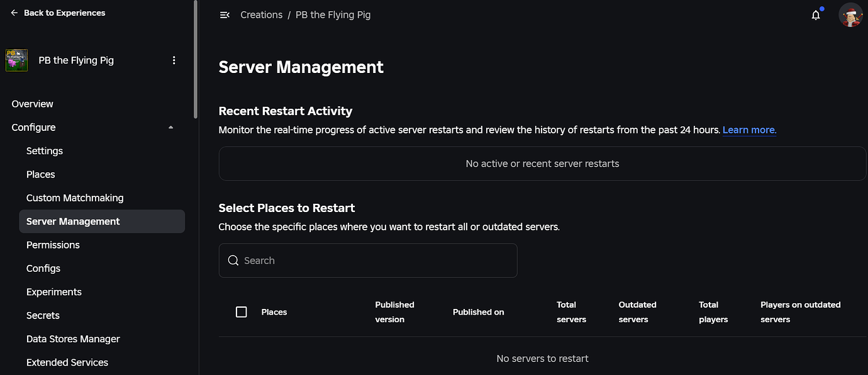
Task: Collapse the sidebar with the hamburger icon
Action: 225,15
